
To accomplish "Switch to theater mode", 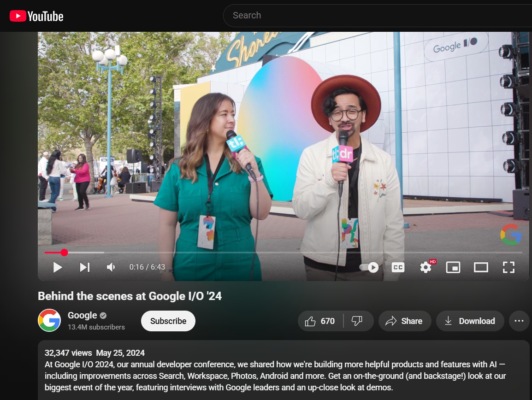I will point(481,267).
